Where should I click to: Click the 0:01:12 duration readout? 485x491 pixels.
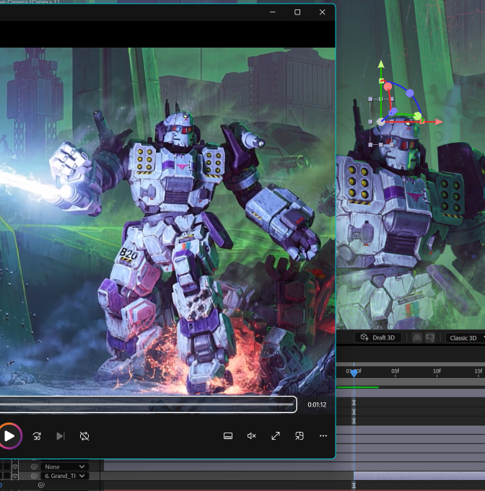click(317, 405)
